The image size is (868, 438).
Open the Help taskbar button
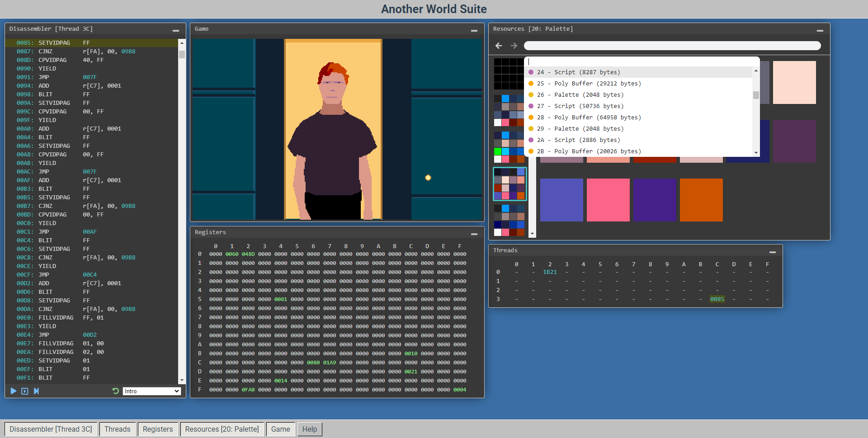[310, 429]
